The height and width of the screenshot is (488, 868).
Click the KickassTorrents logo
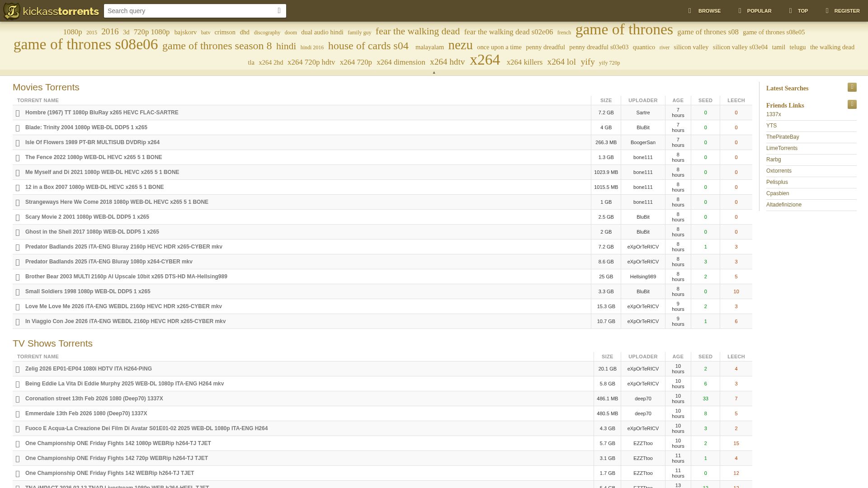[51, 11]
